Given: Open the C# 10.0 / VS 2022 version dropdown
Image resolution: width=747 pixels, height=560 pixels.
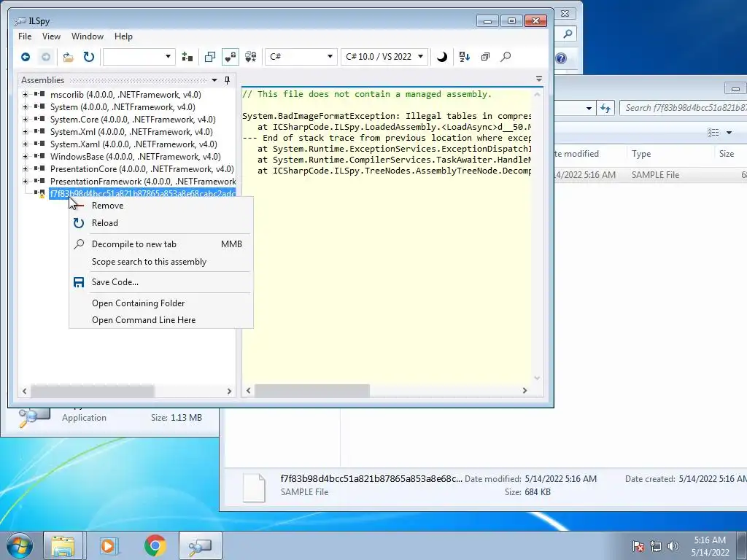Looking at the screenshot, I should pyautogui.click(x=384, y=57).
